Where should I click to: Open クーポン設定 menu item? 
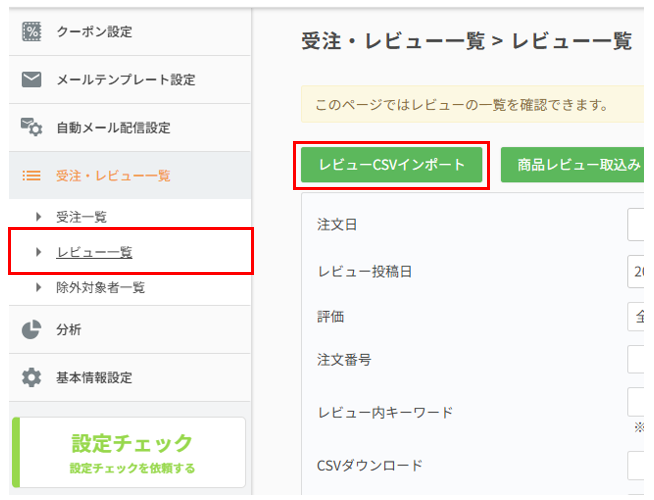pos(94,32)
